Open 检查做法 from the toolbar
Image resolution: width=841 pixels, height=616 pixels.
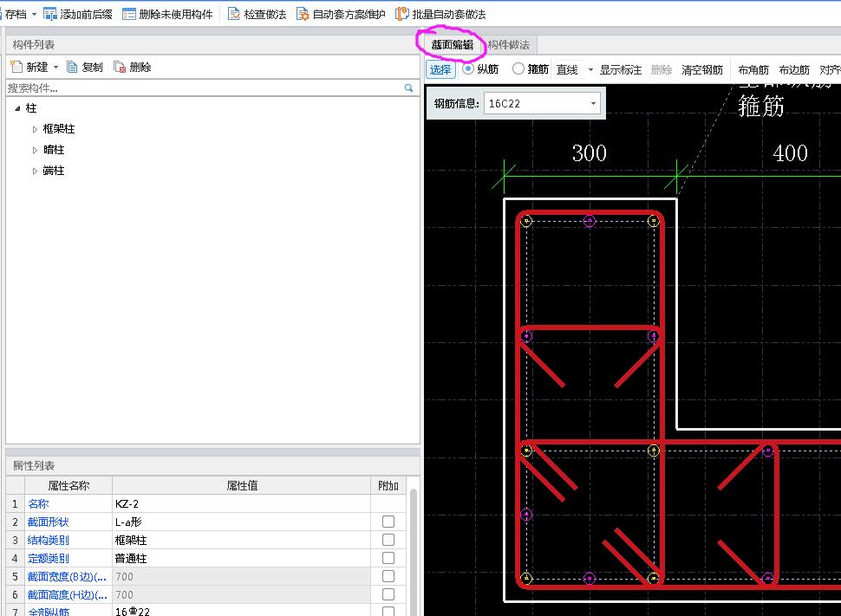click(x=233, y=14)
